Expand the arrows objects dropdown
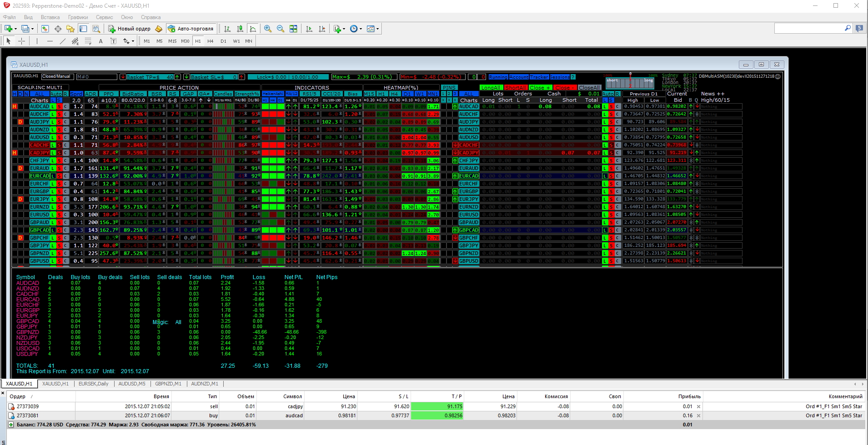The image size is (868, 445). pyautogui.click(x=133, y=41)
